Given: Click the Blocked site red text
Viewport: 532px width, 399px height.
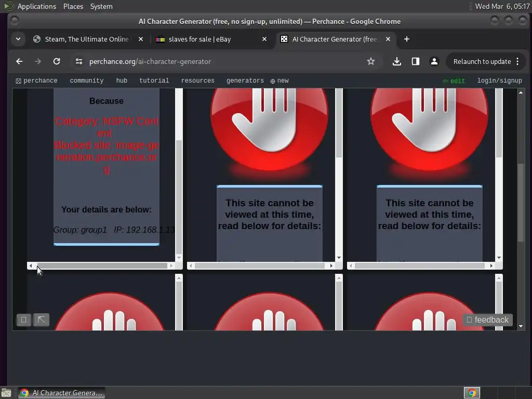Looking at the screenshot, I should (107, 157).
